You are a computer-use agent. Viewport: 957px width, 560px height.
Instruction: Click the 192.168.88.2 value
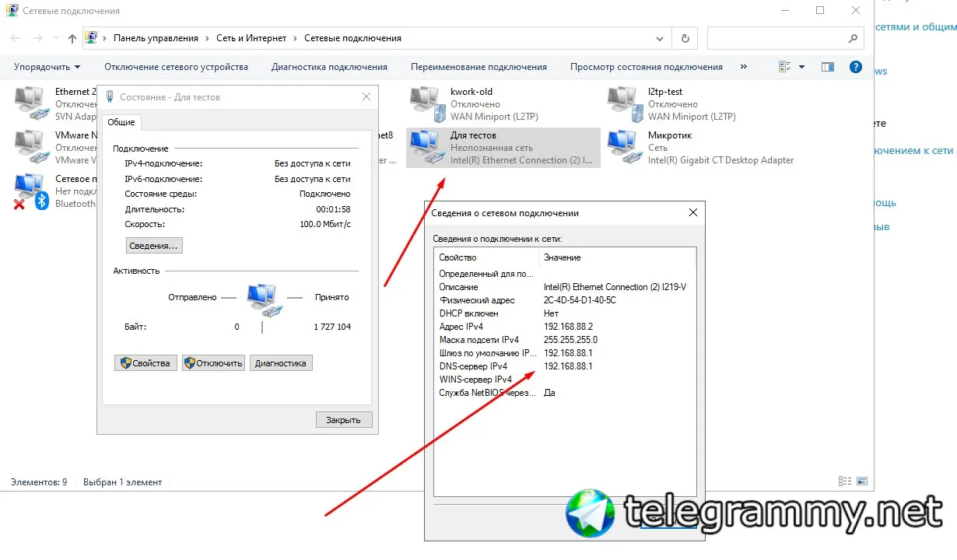click(x=568, y=327)
